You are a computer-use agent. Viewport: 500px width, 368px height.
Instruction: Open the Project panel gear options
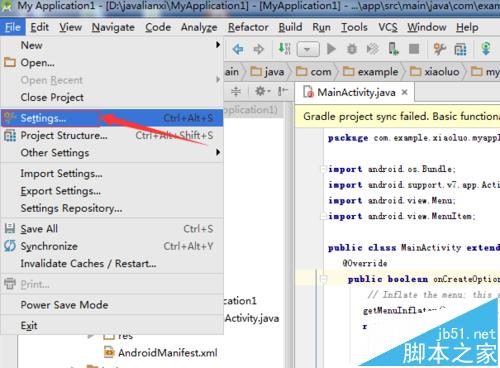click(x=262, y=91)
